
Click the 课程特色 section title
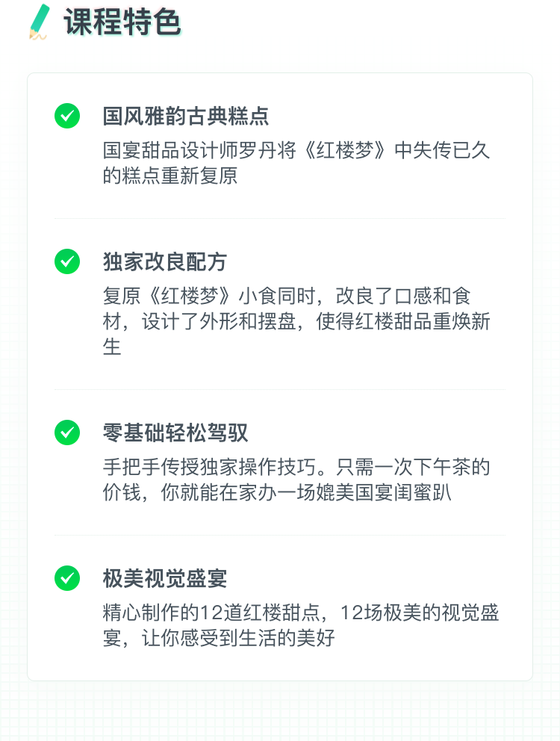pyautogui.click(x=122, y=22)
